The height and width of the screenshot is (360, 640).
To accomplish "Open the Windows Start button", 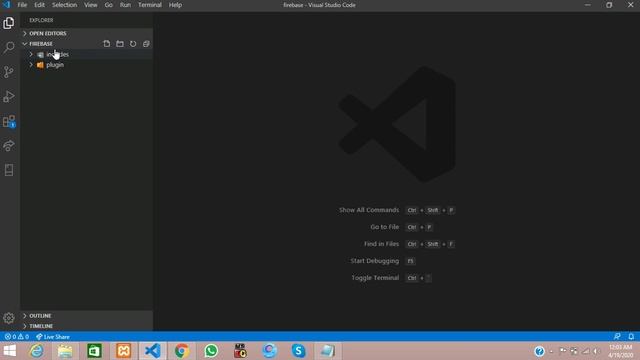I will pyautogui.click(x=9, y=351).
